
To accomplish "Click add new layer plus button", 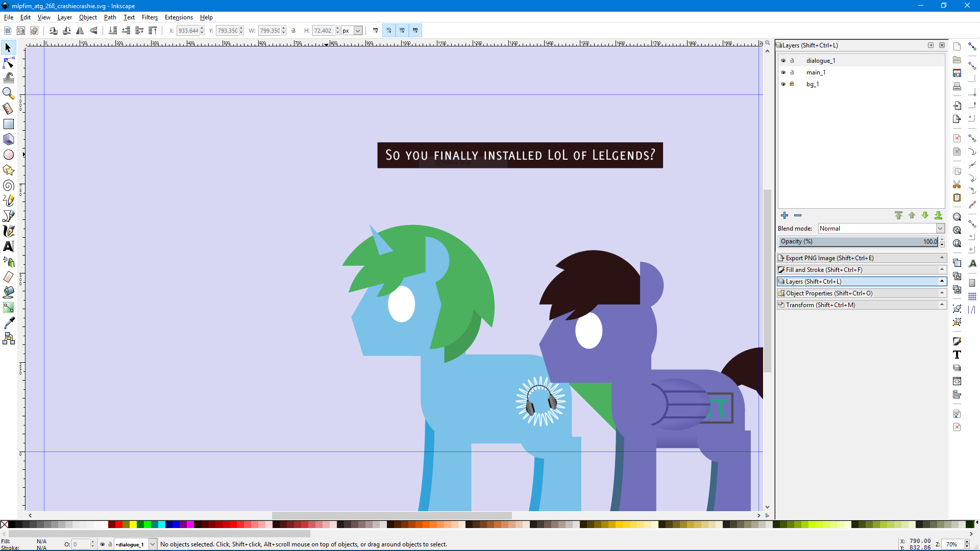I will [785, 215].
